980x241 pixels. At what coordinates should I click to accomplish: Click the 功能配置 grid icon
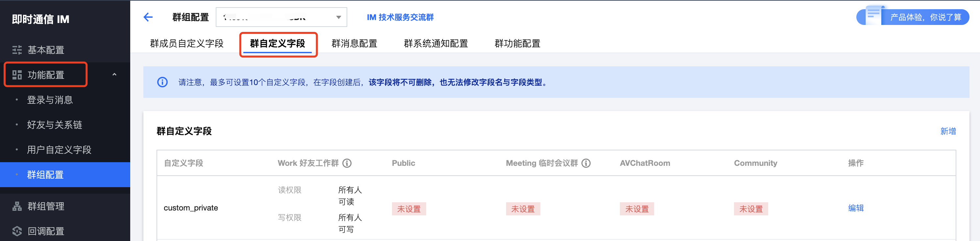point(17,75)
